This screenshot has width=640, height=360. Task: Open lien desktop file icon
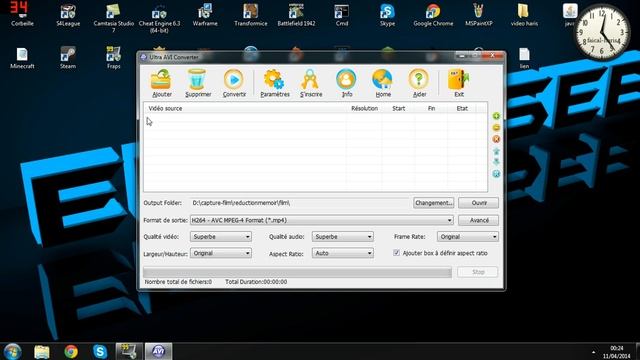[524, 58]
